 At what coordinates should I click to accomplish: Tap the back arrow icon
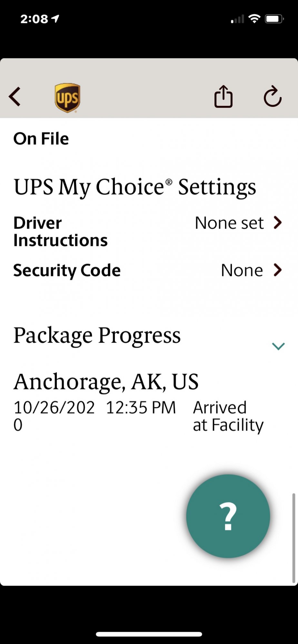(15, 96)
